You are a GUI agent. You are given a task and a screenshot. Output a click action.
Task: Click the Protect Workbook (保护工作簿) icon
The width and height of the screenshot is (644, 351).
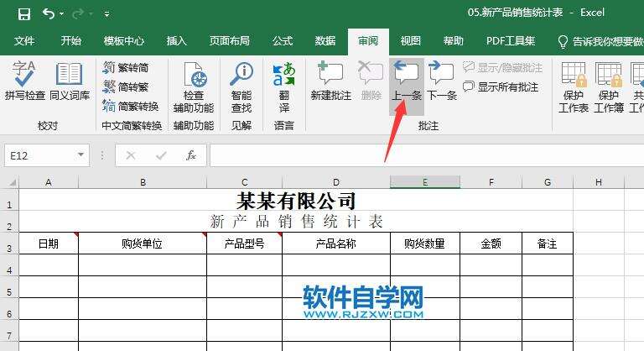(609, 86)
